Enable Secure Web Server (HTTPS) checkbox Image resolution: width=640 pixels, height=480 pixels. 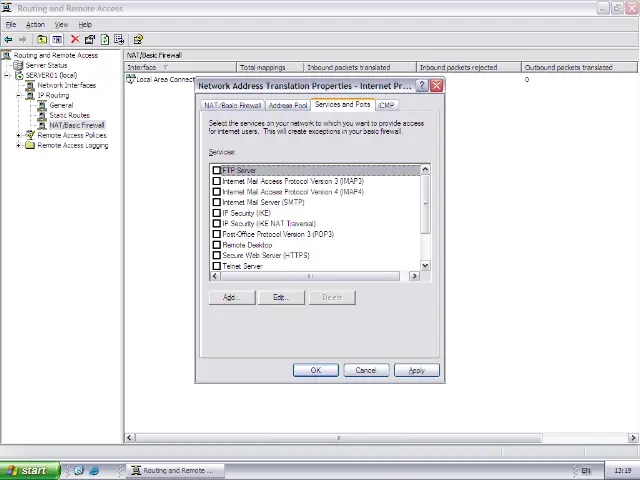click(217, 255)
